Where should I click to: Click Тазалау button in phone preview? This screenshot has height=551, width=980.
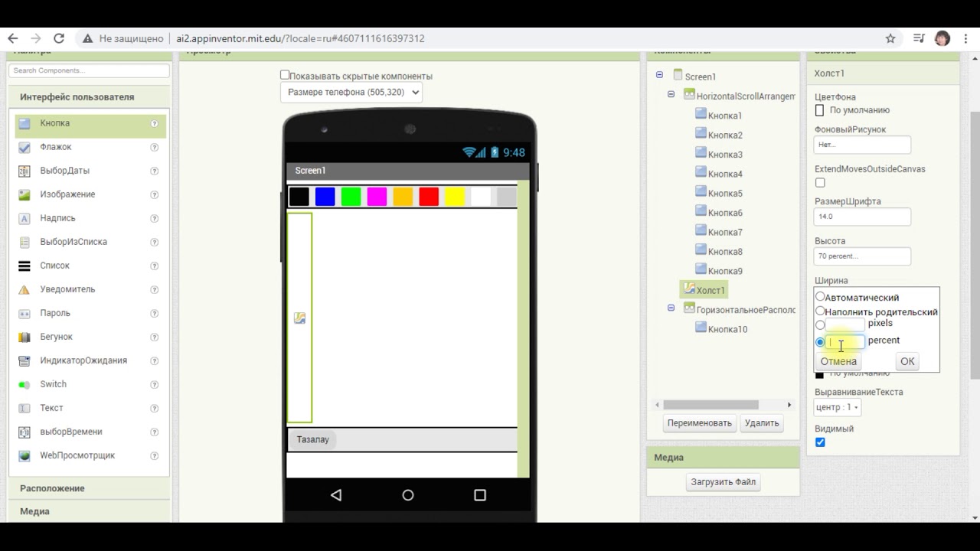313,439
